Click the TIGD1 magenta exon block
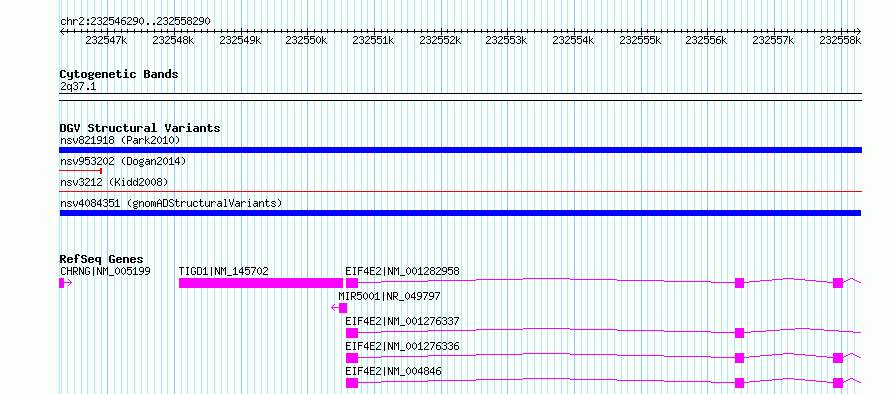890x394 pixels. (x=261, y=283)
